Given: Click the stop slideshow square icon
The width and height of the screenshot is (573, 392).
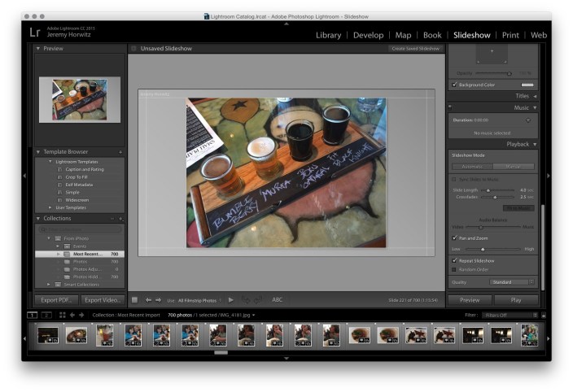Looking at the screenshot, I should pos(135,300).
